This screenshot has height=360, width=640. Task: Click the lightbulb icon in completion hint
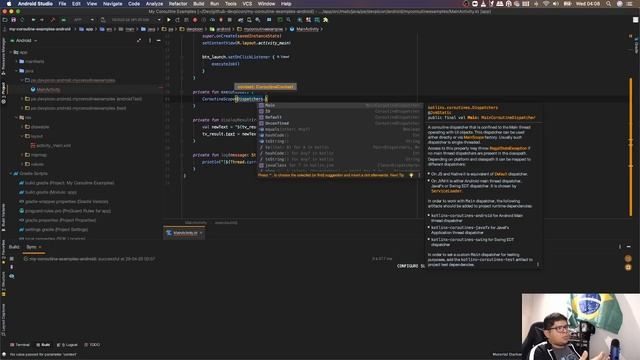pos(411,175)
